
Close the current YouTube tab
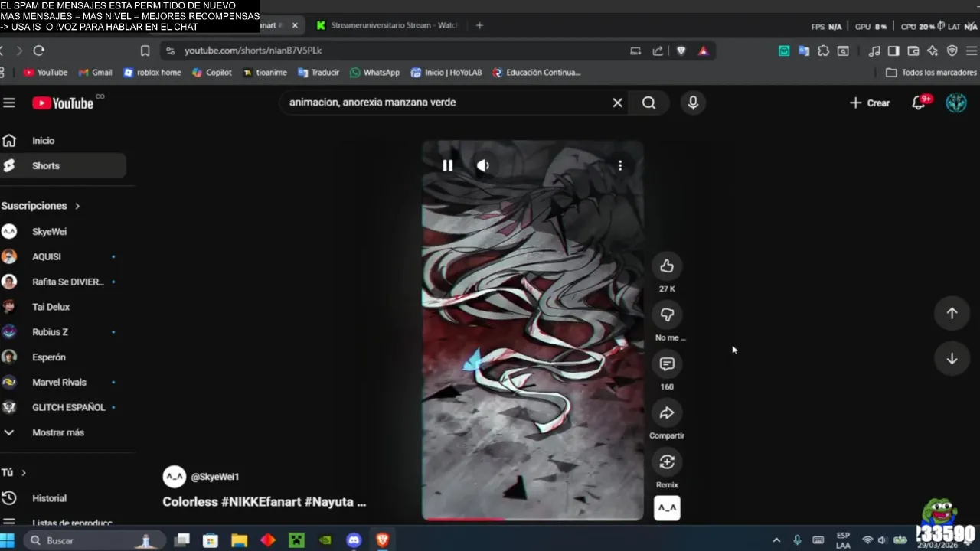coord(295,25)
